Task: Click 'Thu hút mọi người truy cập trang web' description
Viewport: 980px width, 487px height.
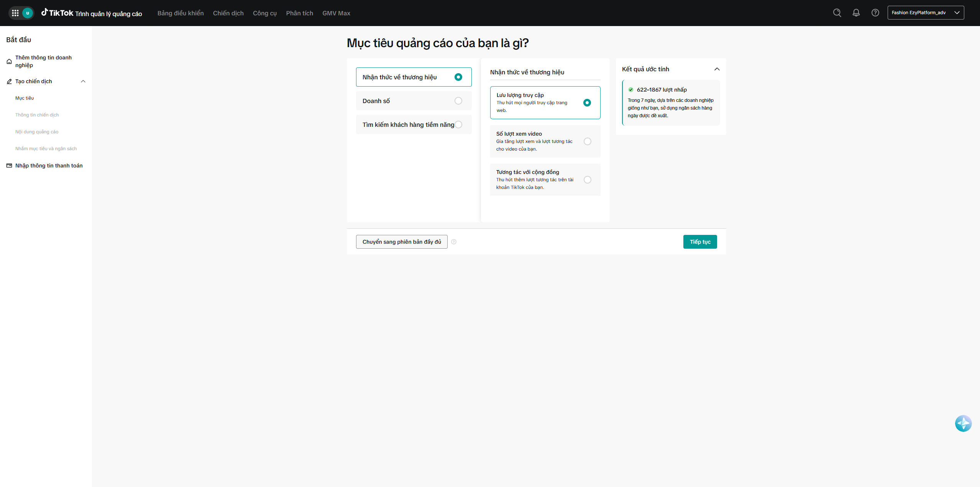Action: tap(532, 107)
